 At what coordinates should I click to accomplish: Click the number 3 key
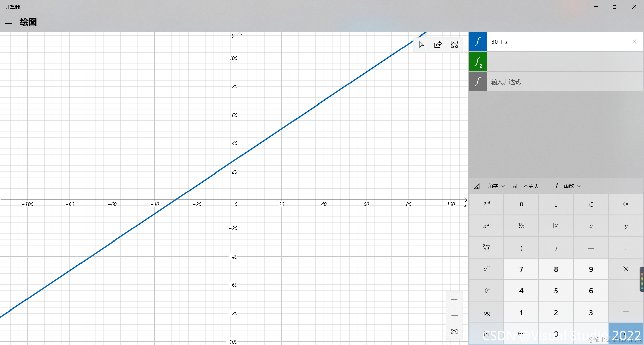(x=591, y=312)
